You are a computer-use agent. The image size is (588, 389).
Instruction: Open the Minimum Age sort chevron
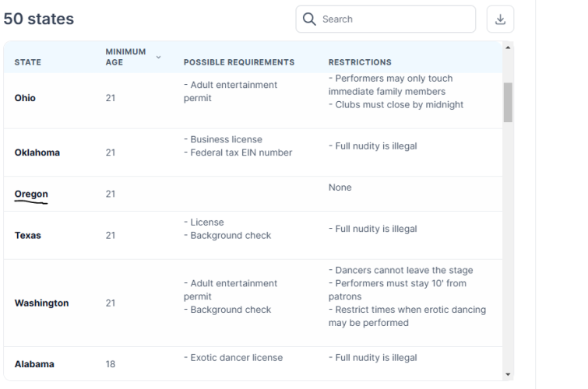coord(158,57)
